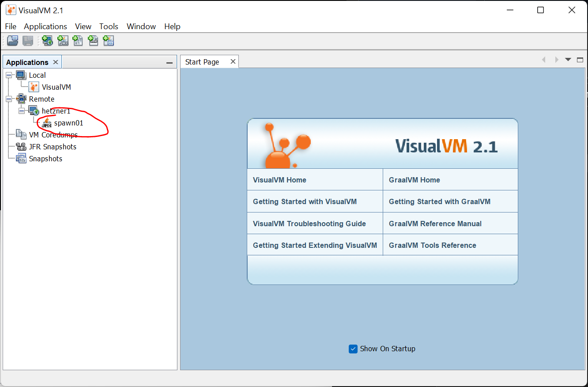Click the last green-plus add toolbar icon
Viewport: 588px width, 387px height.
(x=108, y=41)
